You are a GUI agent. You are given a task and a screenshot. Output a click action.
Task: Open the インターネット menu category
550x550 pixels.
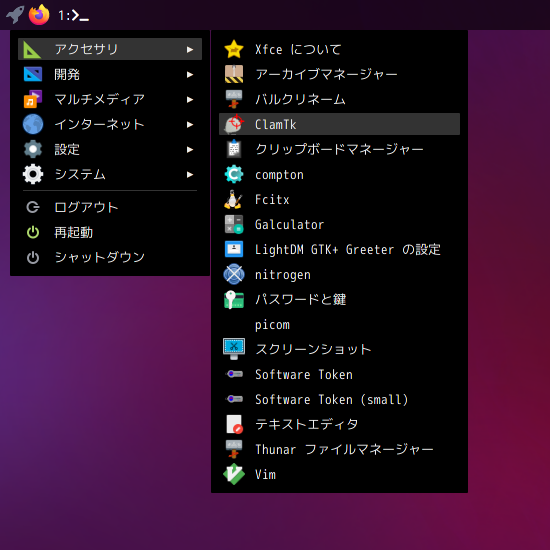click(110, 124)
